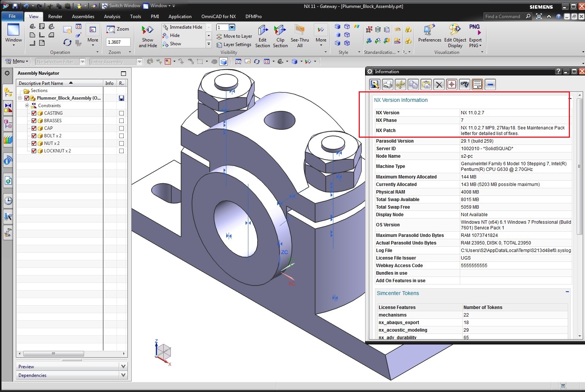Switch to the Assemblies tab
The width and height of the screenshot is (585, 392).
tap(83, 17)
